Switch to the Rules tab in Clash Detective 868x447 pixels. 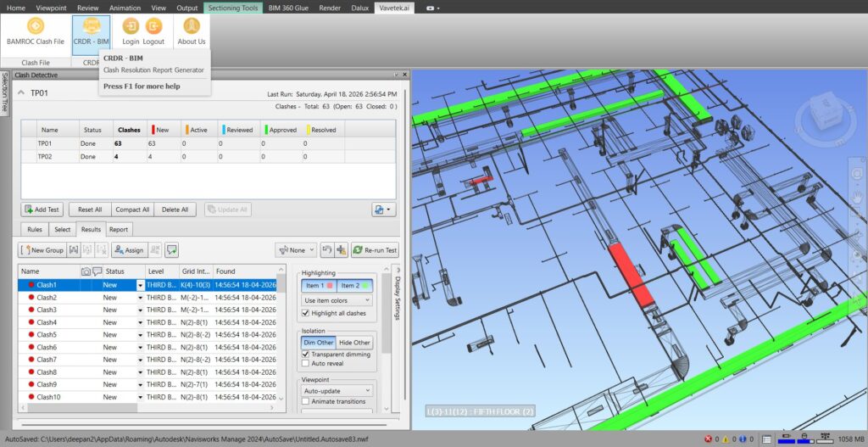(x=35, y=229)
